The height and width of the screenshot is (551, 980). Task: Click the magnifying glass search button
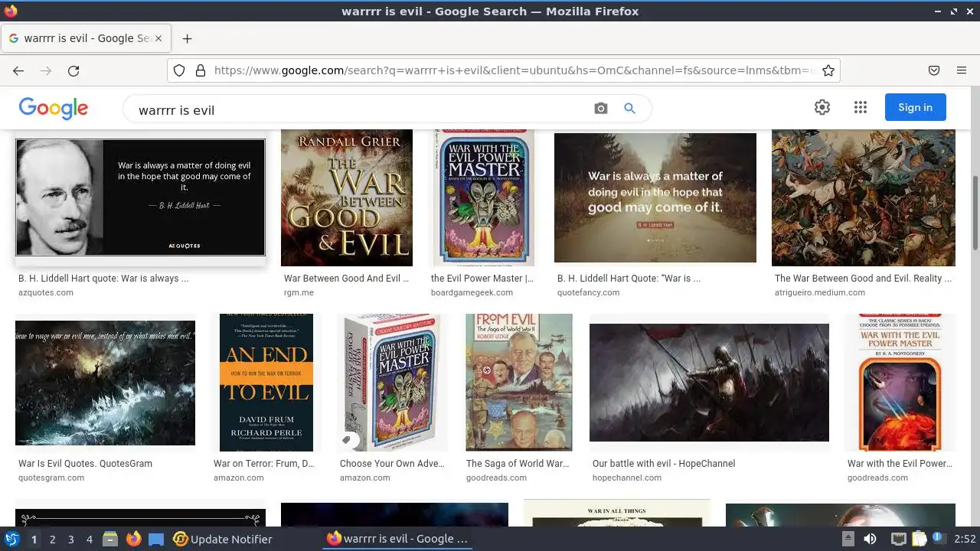[629, 109]
